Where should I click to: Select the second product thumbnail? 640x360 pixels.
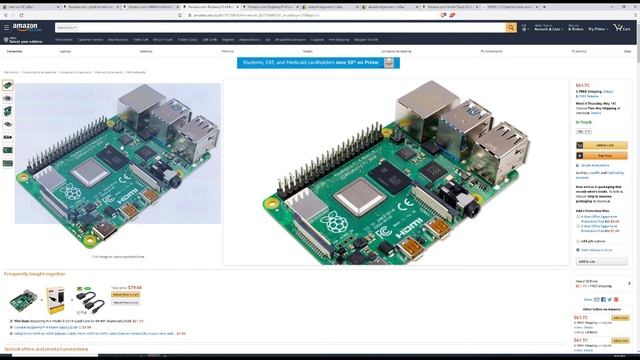(8, 98)
